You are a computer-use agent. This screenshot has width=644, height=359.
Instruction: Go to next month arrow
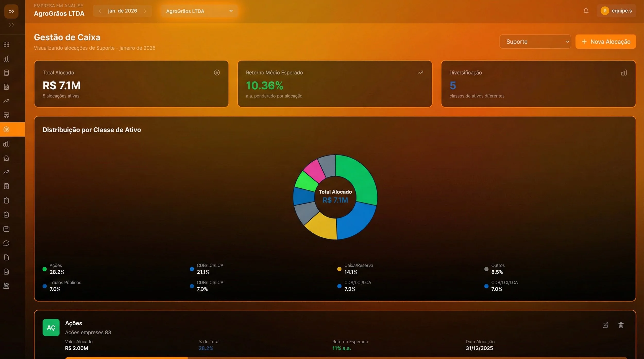(x=145, y=11)
